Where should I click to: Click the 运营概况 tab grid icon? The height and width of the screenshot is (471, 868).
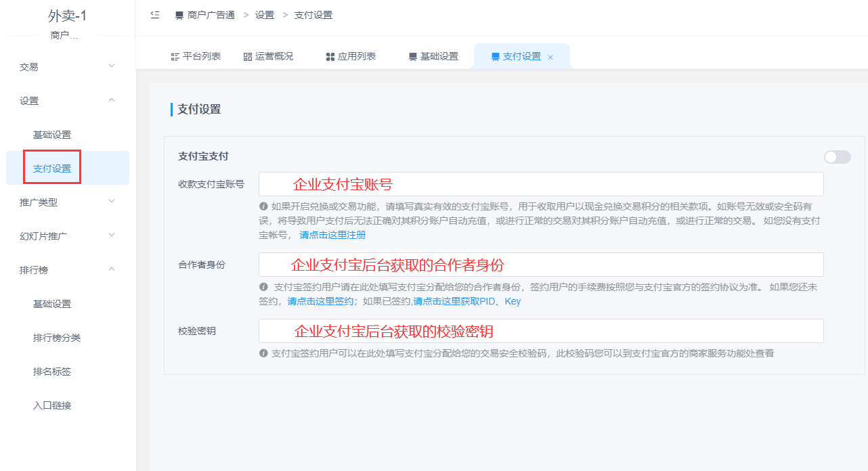(248, 57)
